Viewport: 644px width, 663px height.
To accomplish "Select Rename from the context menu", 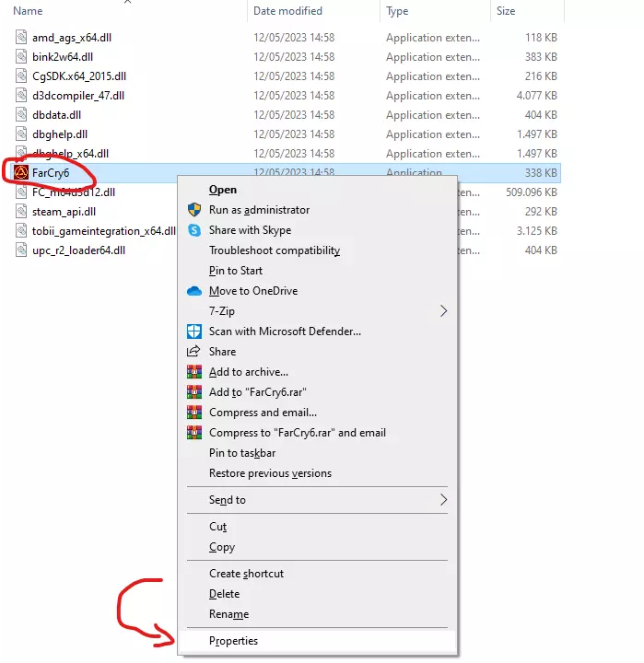I will [x=317, y=614].
